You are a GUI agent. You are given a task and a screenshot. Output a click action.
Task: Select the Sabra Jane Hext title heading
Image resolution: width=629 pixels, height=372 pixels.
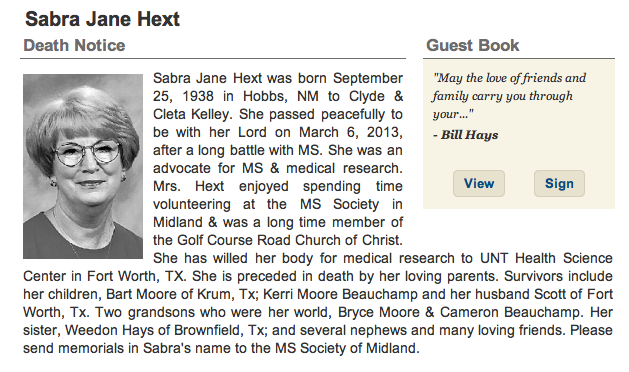[102, 19]
